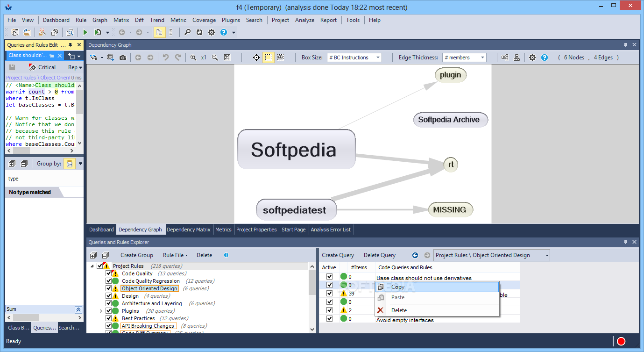Open the Rule File dropdown menu
This screenshot has width=644, height=352.
(175, 255)
